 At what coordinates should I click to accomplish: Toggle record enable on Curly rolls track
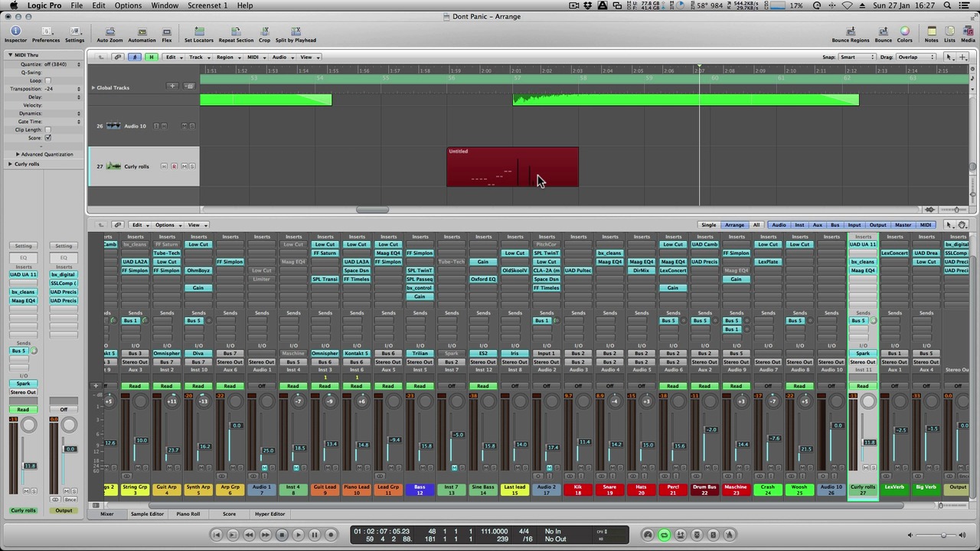[x=174, y=166]
